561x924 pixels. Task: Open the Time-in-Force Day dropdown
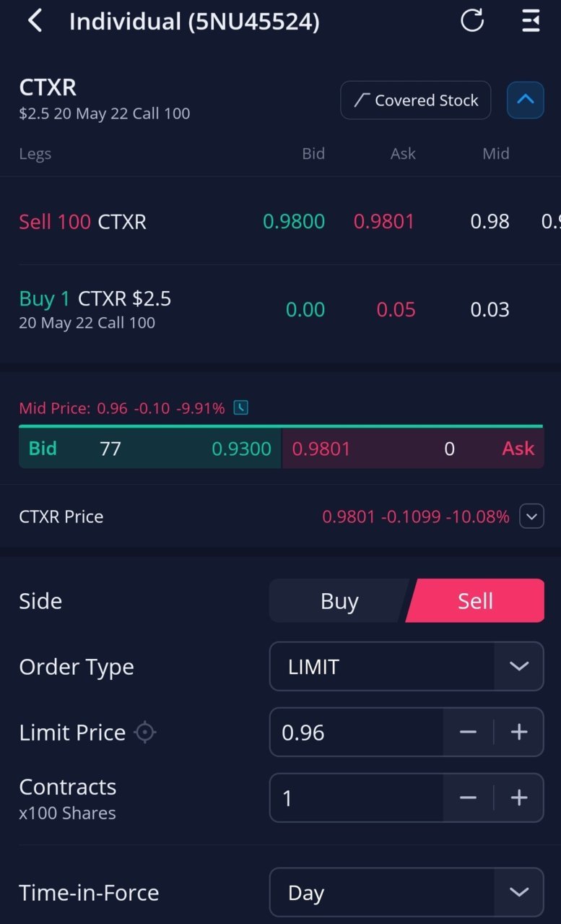coord(406,892)
